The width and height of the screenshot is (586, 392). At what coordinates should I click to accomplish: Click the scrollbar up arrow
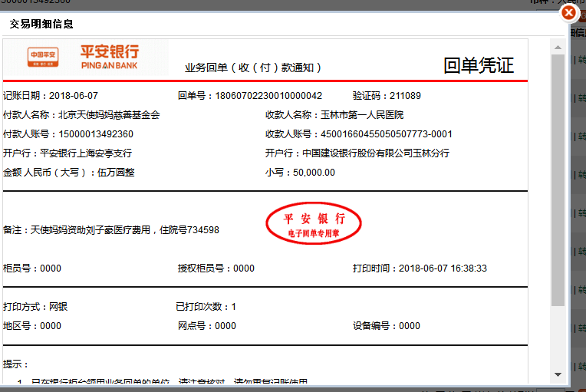point(558,47)
